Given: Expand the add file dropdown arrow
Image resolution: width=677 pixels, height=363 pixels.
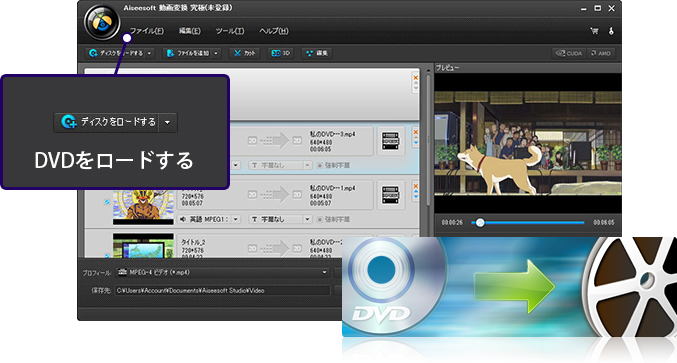Looking at the screenshot, I should (x=216, y=53).
